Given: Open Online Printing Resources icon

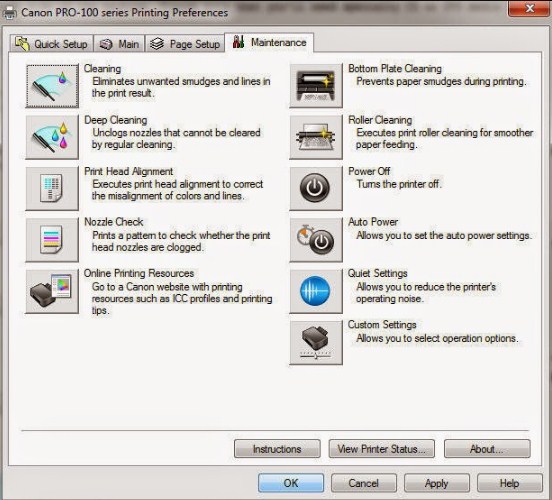Looking at the screenshot, I should tap(52, 291).
